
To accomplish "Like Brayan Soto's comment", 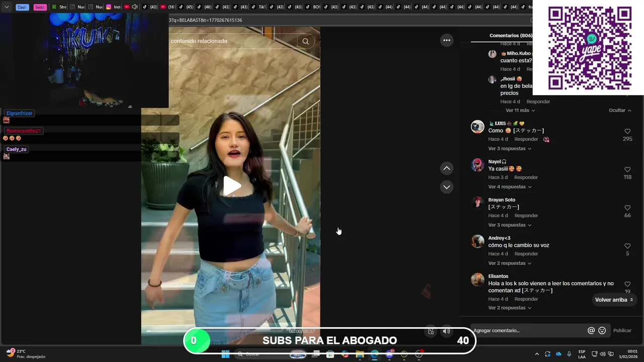I will pos(627,208).
